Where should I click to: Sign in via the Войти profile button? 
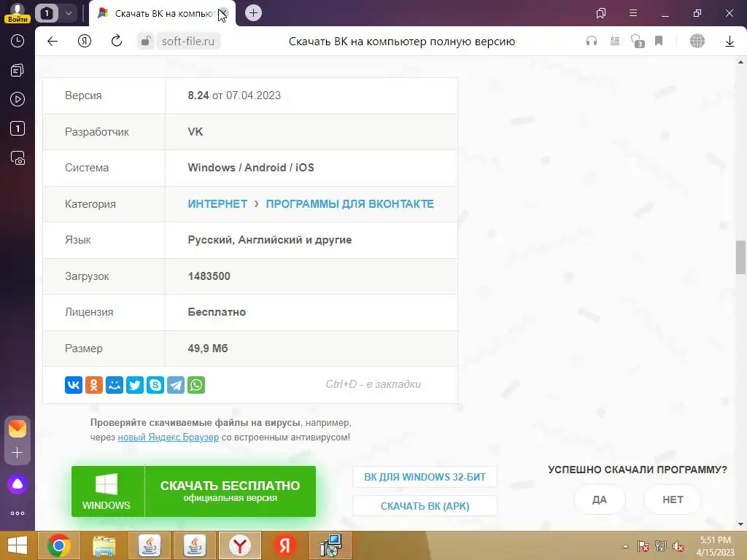18,13
